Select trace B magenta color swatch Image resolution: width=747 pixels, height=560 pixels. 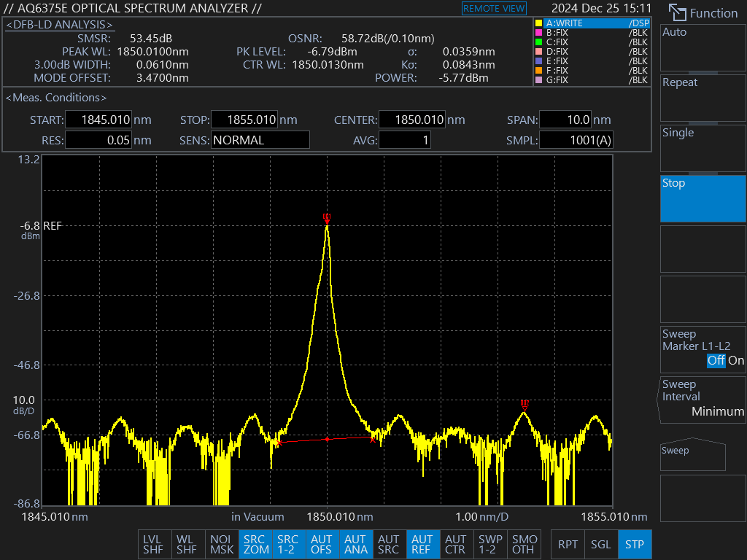click(x=538, y=33)
